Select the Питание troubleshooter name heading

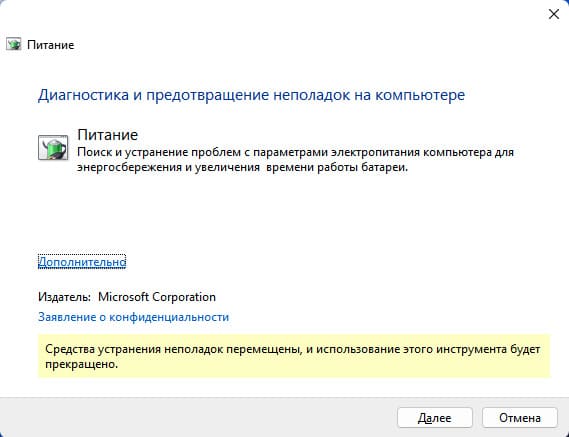click(107, 135)
